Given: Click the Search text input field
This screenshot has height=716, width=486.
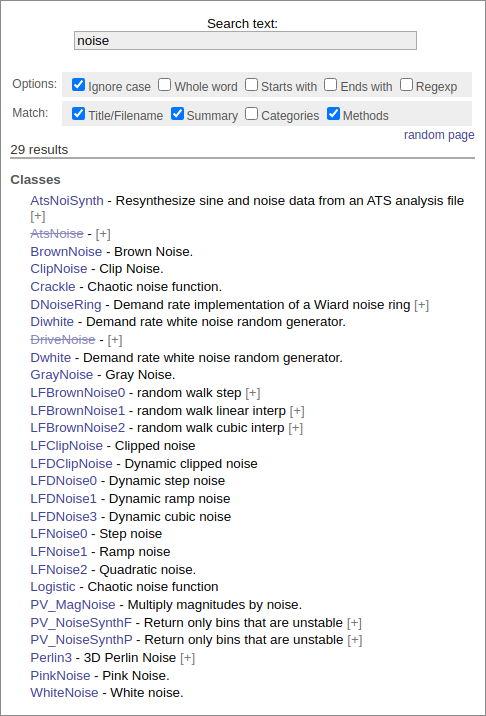Looking at the screenshot, I should pyautogui.click(x=245, y=41).
